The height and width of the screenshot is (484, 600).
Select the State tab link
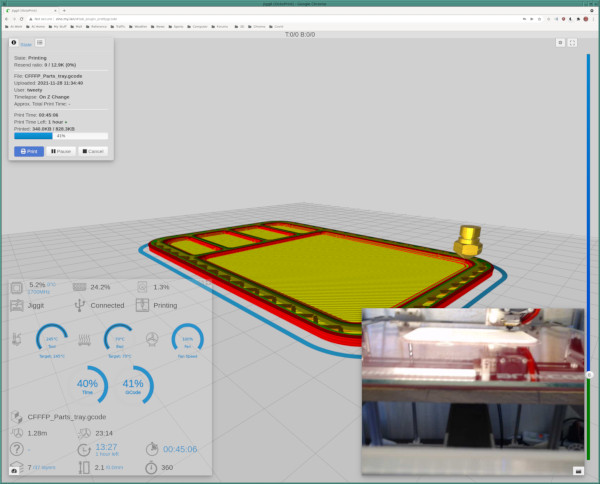pos(26,44)
